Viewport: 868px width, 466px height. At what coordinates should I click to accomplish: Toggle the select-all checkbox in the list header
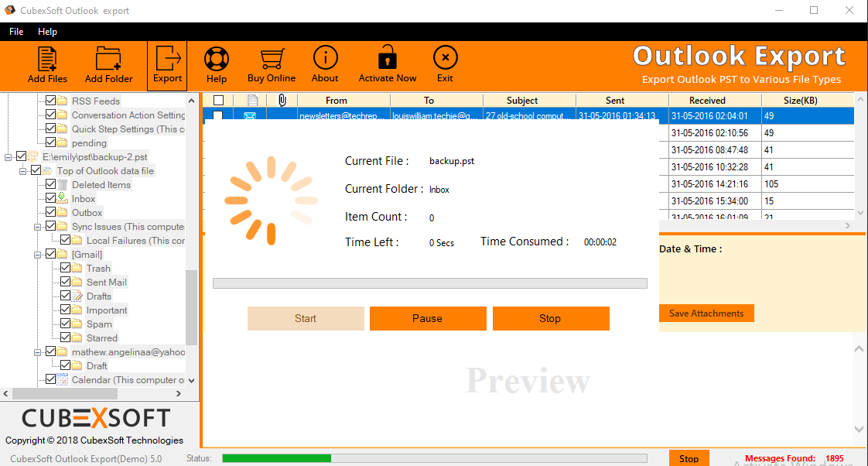click(x=218, y=101)
